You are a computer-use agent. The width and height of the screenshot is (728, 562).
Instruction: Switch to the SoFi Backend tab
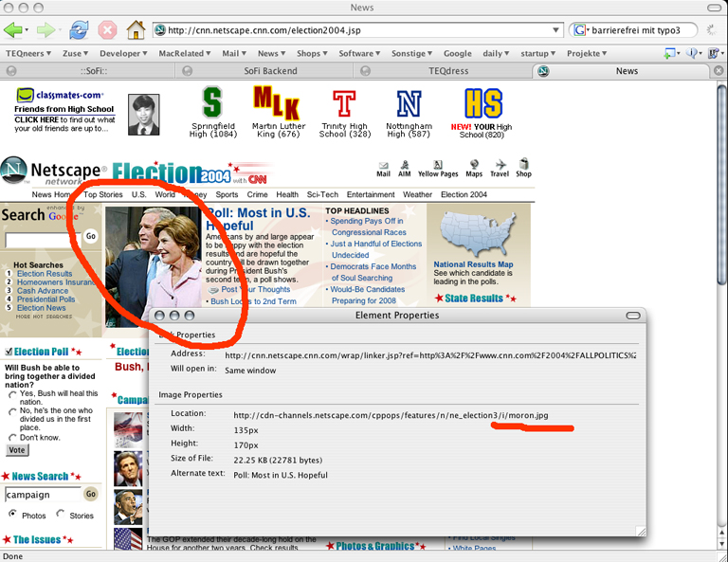270,71
